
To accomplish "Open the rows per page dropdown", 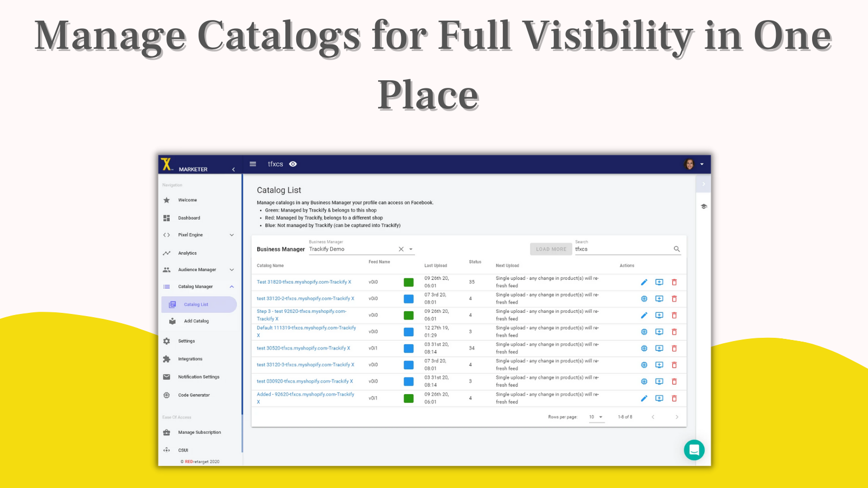I will (x=596, y=417).
